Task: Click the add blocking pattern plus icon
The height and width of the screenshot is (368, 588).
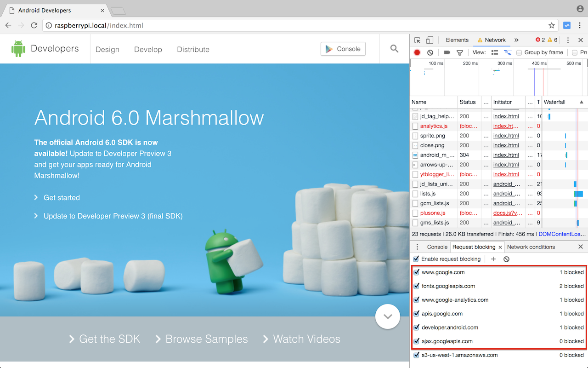Action: tap(493, 259)
